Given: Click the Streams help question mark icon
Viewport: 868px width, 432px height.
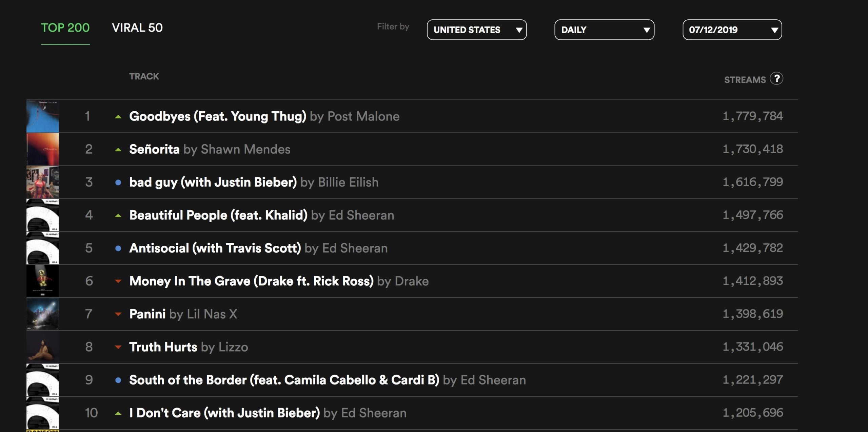Looking at the screenshot, I should pyautogui.click(x=776, y=79).
